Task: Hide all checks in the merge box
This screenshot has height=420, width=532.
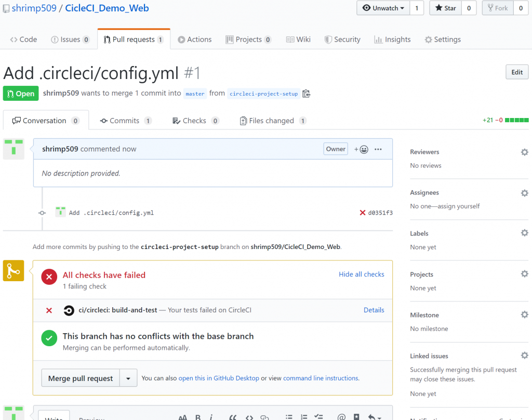Action: click(362, 274)
